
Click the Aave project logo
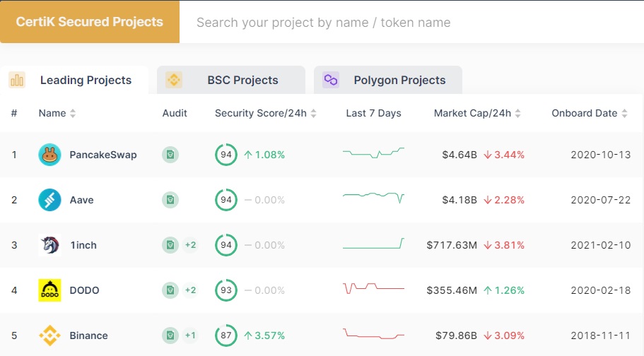pyautogui.click(x=49, y=200)
